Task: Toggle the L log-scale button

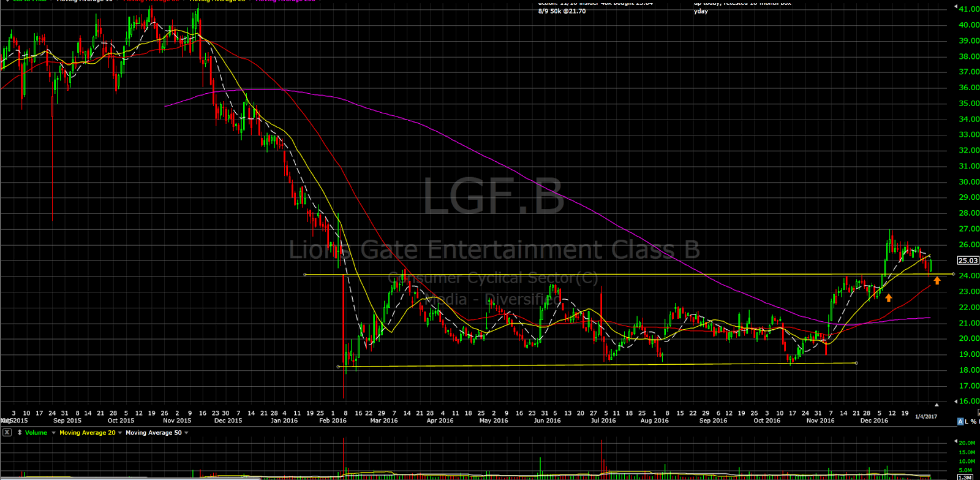Action: pyautogui.click(x=967, y=422)
